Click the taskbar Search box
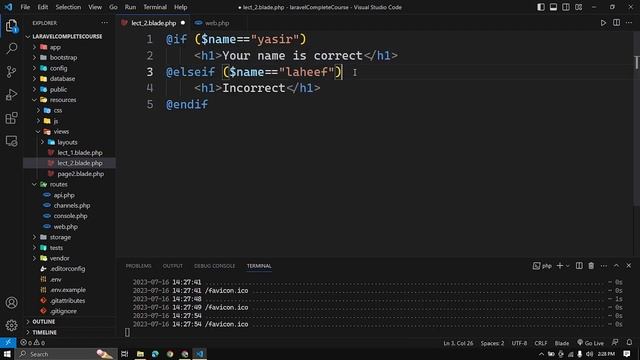 65,354
